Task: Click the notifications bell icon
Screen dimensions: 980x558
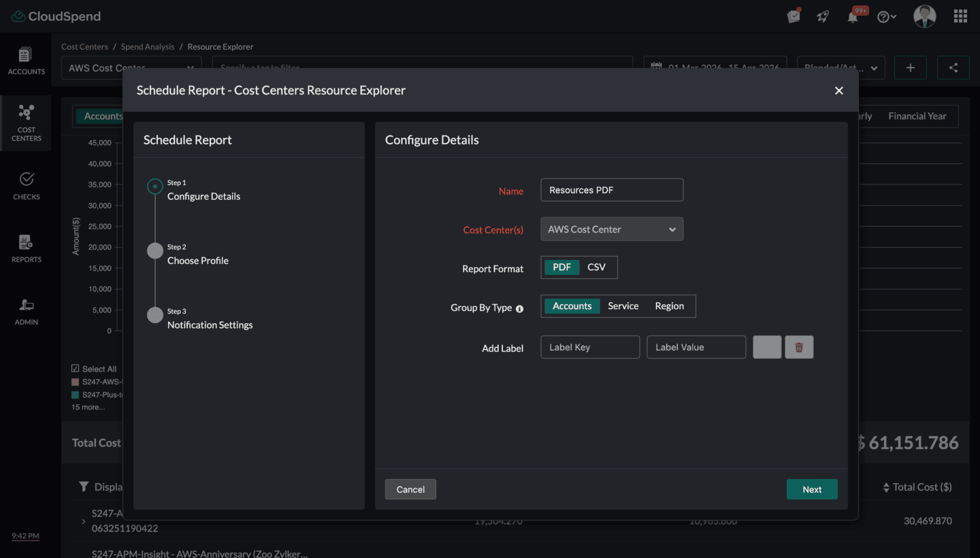Action: [x=853, y=17]
